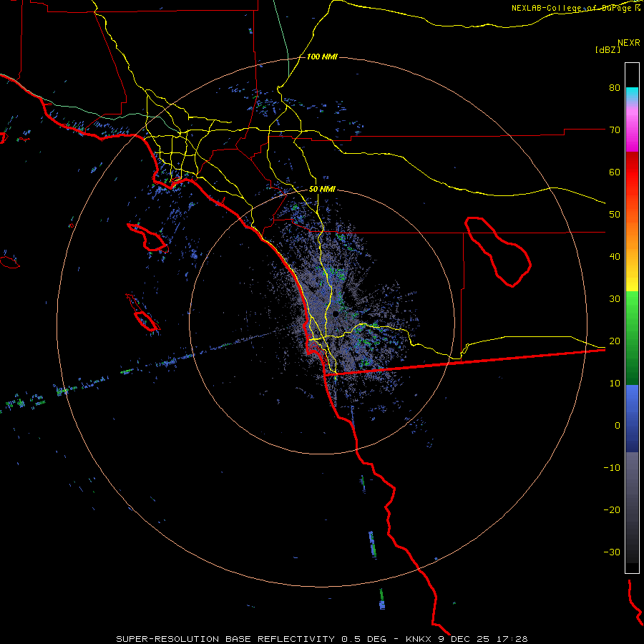Click the NEXLAB-College of DuPage credit text
Image resolution: width=644 pixels, height=644 pixels.
(x=572, y=8)
